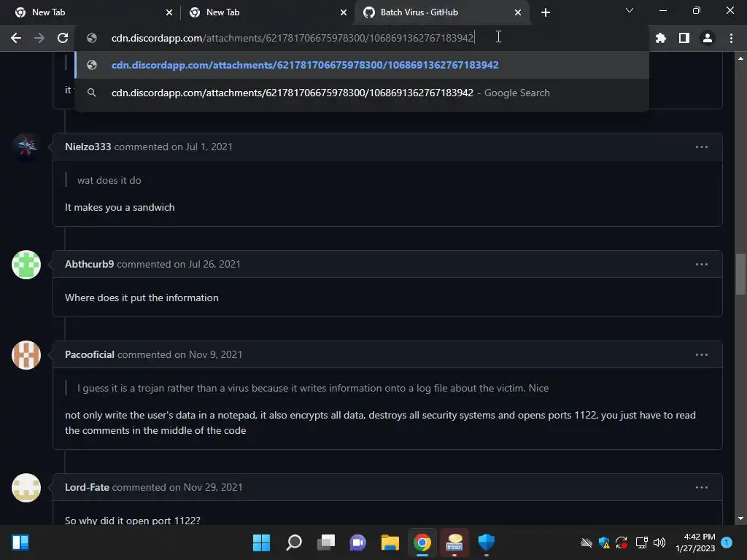Open the Windows Security shield taskbar icon
The width and height of the screenshot is (747, 560).
click(x=487, y=542)
